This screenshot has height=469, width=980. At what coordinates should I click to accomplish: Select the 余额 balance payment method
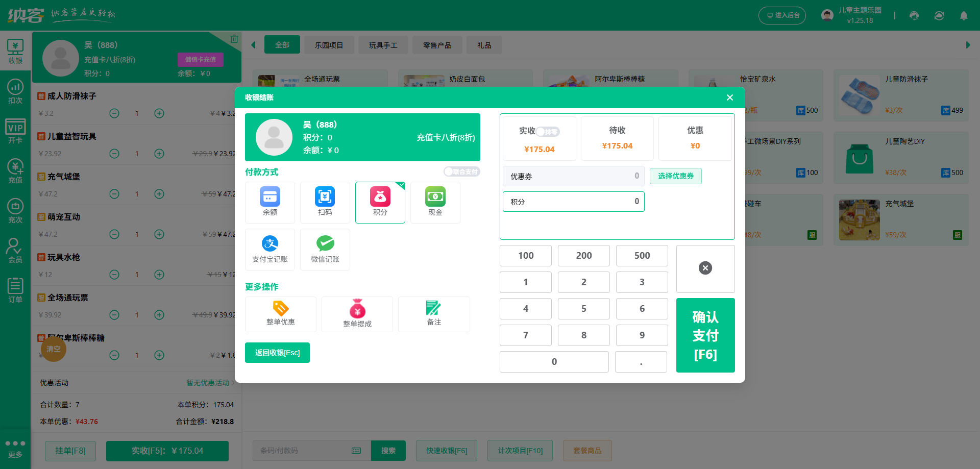click(269, 202)
